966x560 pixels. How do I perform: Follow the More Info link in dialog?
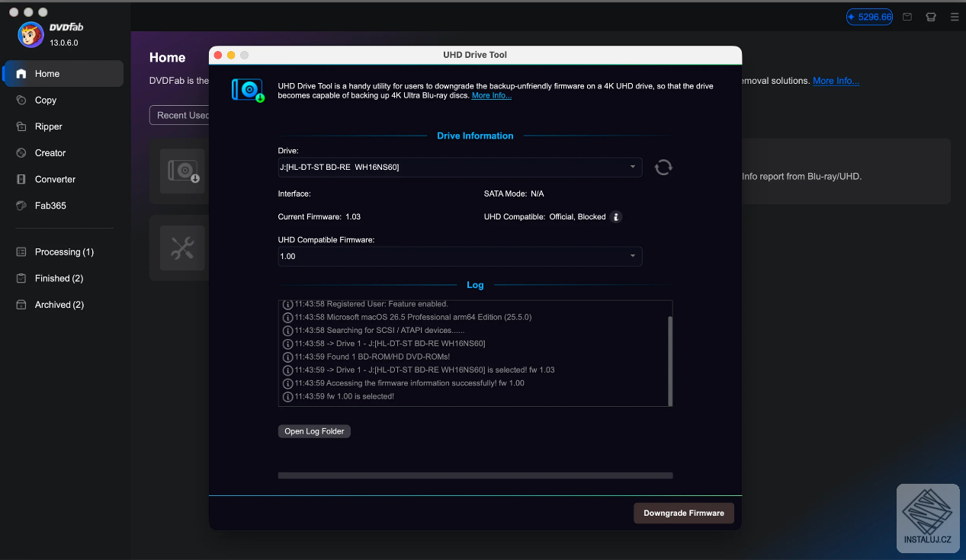coord(492,96)
